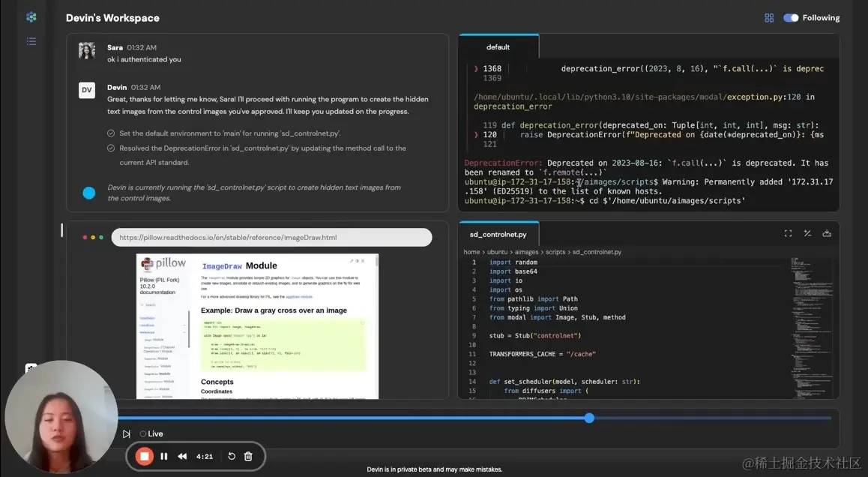868x477 pixels.
Task: Click the 'Resolved the DeprecationError' step checkmark
Action: (x=111, y=148)
